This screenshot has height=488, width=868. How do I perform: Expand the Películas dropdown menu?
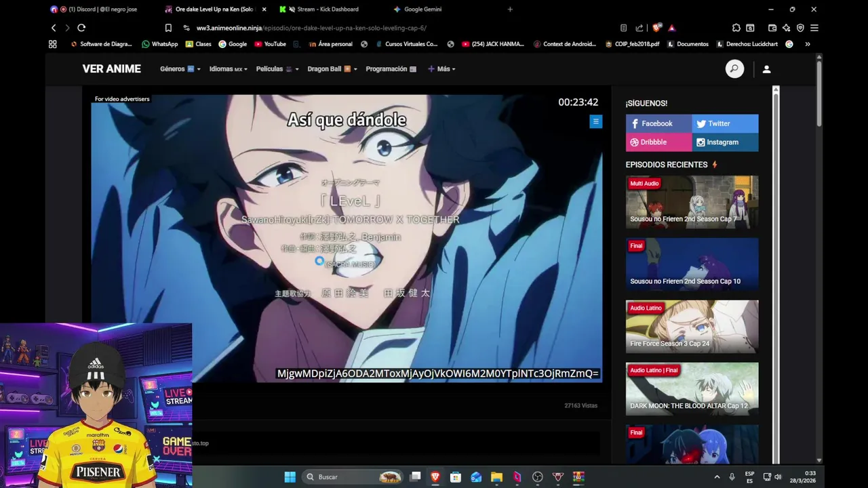(x=277, y=68)
